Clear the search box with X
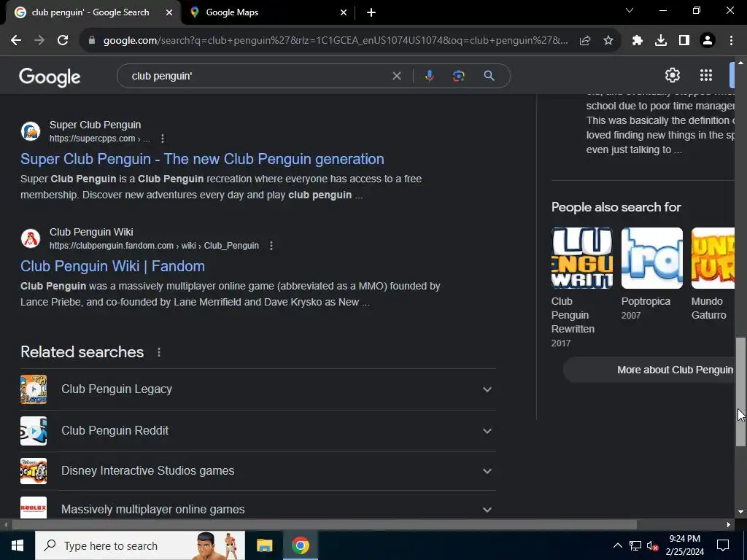This screenshot has width=747, height=560. click(x=396, y=76)
